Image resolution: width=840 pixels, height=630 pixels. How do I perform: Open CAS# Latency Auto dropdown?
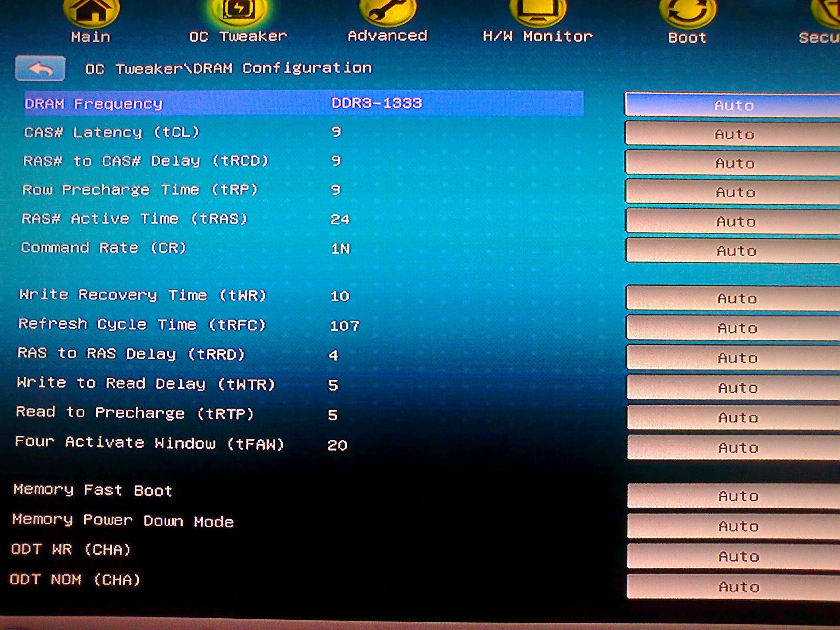[x=733, y=134]
